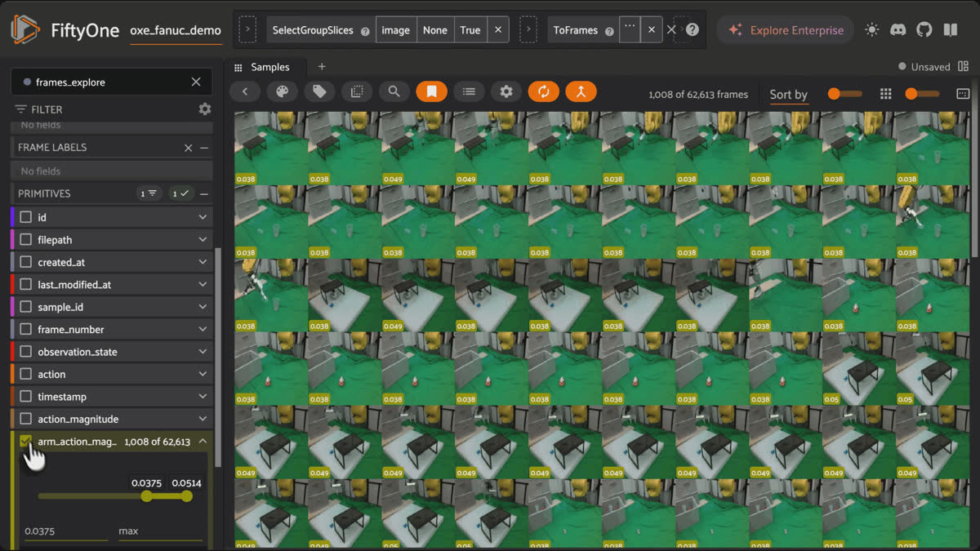Expand the id field filter
The width and height of the screenshot is (980, 551).
pos(203,218)
